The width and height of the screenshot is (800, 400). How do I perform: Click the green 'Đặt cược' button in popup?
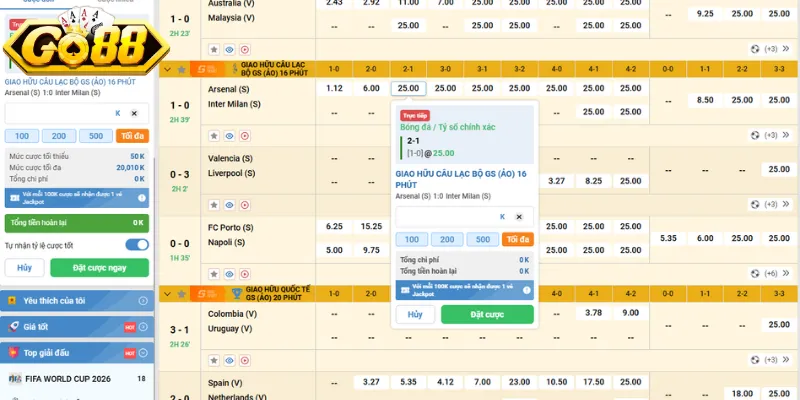[x=487, y=314]
